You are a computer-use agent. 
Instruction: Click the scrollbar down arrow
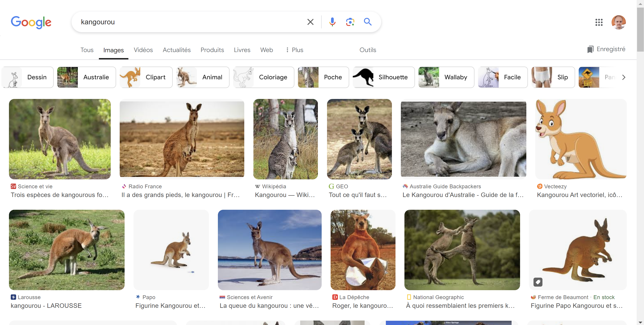pos(640,322)
